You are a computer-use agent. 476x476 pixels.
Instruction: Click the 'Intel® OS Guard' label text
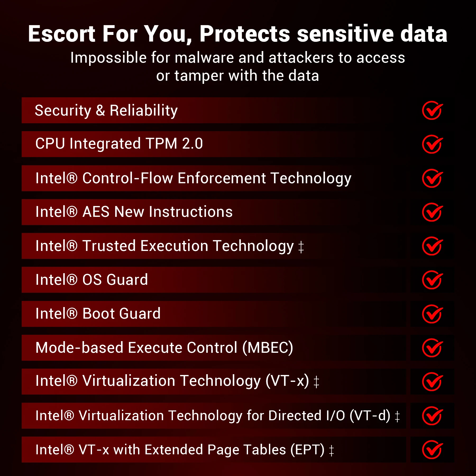pyautogui.click(x=92, y=280)
